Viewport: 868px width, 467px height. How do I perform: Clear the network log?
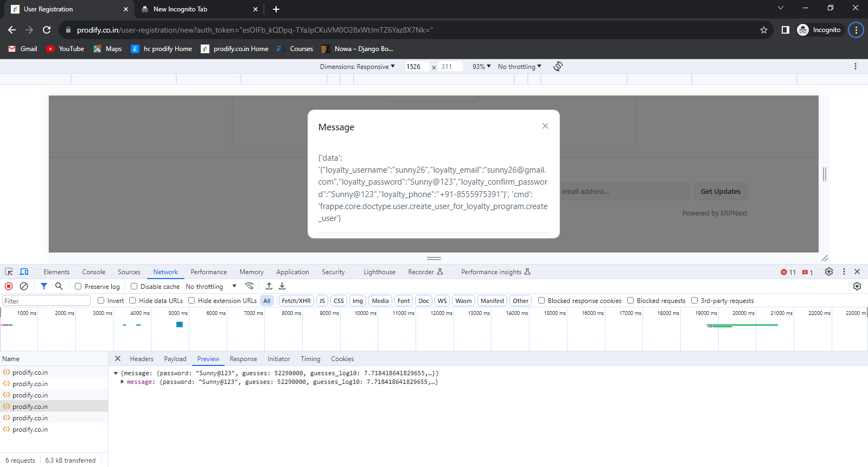coord(24,286)
